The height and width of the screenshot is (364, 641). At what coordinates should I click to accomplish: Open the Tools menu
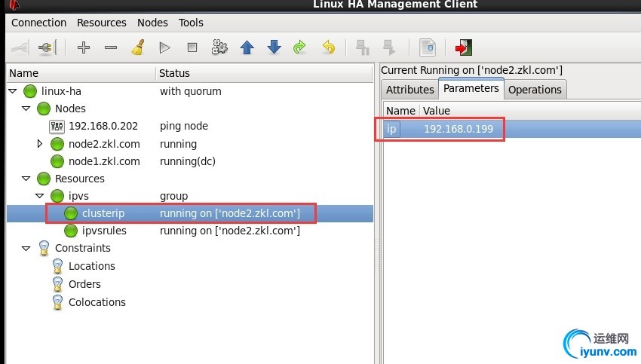pos(191,23)
